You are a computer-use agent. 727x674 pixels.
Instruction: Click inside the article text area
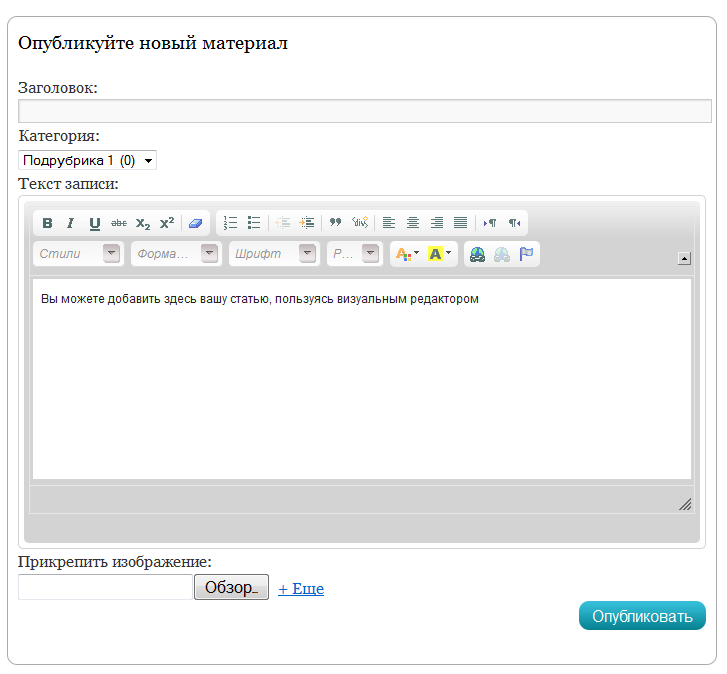click(362, 379)
